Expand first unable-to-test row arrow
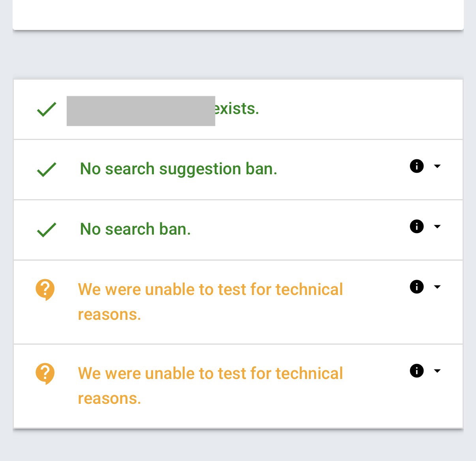The image size is (476, 461). 437,287
